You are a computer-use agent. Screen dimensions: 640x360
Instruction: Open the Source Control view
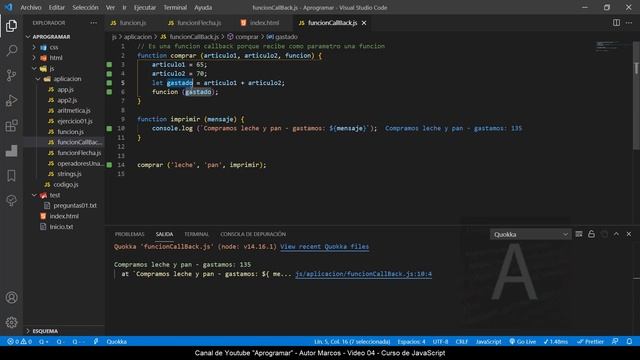click(11, 75)
